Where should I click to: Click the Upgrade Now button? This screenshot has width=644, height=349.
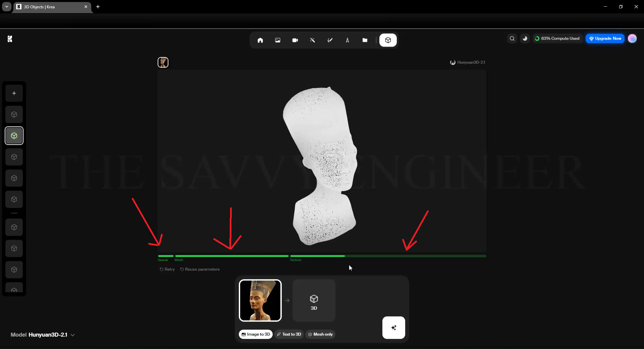tap(605, 39)
